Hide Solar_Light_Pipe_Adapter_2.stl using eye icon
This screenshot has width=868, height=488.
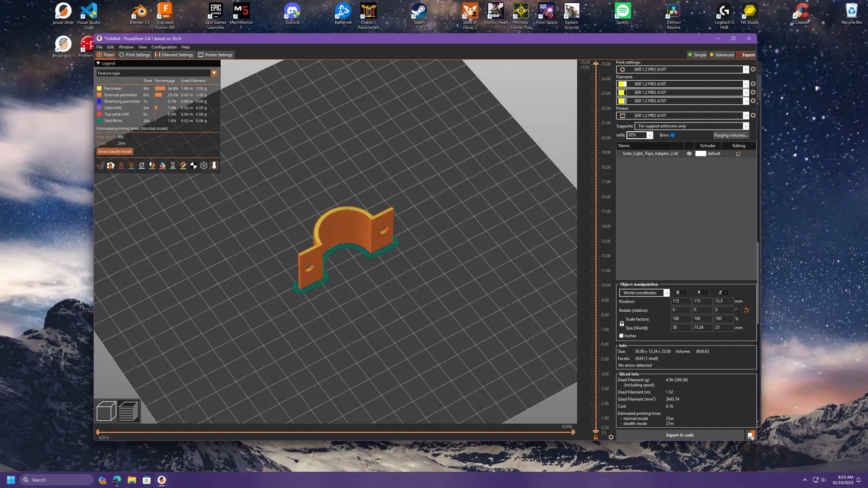(689, 154)
